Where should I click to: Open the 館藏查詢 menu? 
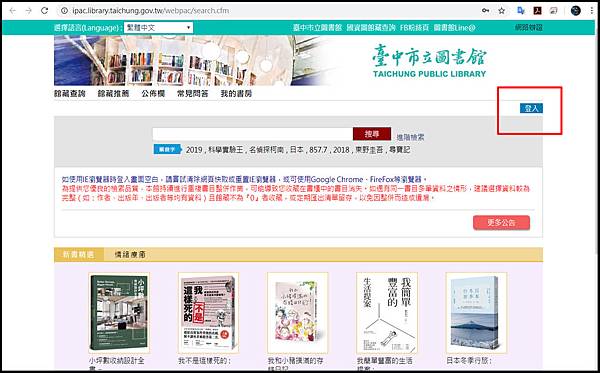[70, 93]
